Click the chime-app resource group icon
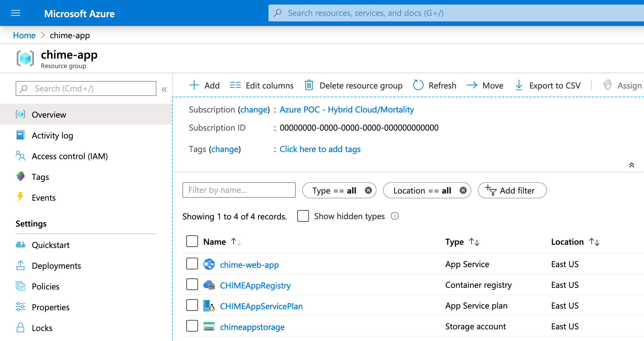Screen dimensions: 644x341 pos(25,58)
